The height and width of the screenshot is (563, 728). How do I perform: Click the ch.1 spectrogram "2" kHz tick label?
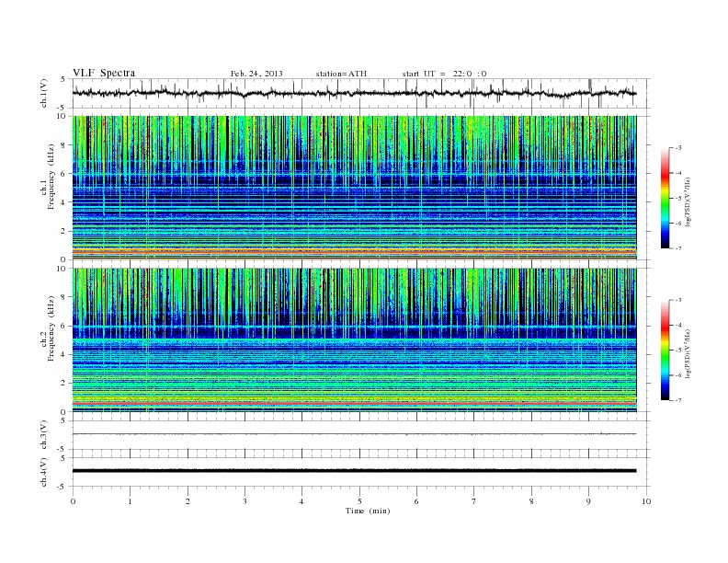point(63,231)
